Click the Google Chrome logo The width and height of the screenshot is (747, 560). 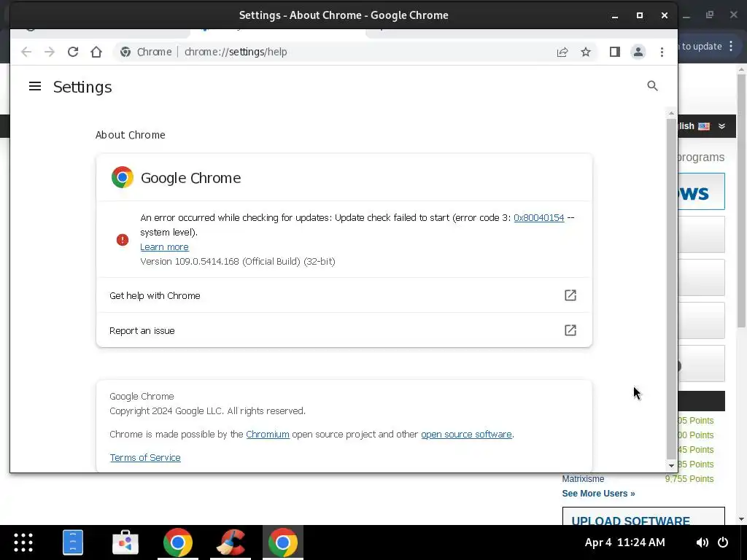[123, 178]
